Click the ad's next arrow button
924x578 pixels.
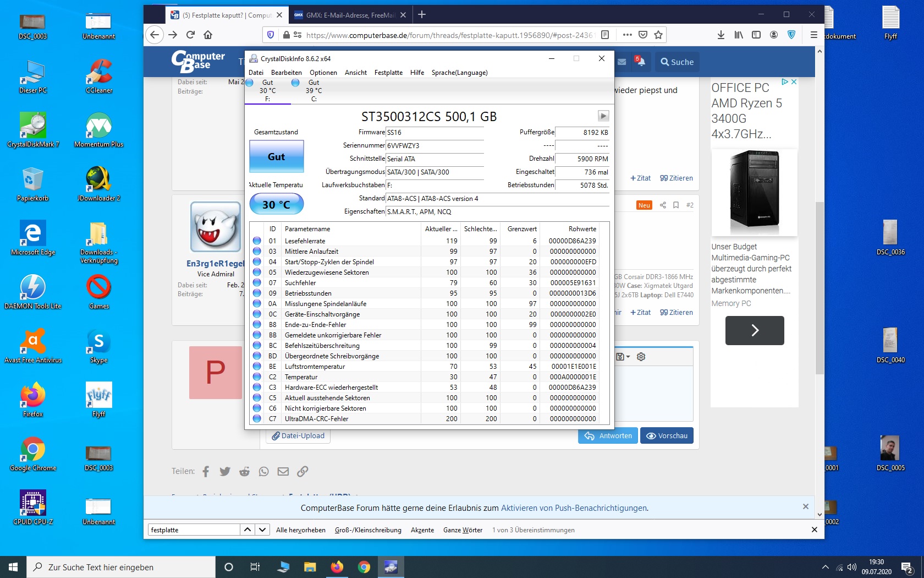[x=755, y=330]
